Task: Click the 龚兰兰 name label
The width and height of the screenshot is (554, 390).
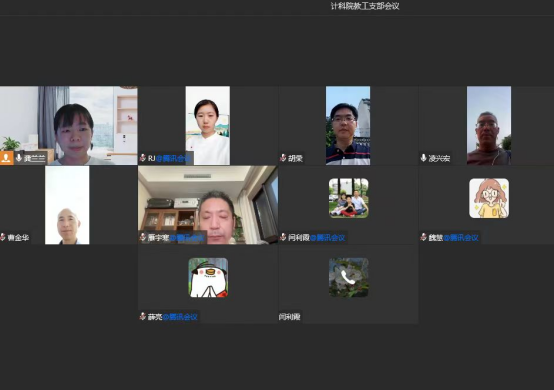Action: coord(35,158)
